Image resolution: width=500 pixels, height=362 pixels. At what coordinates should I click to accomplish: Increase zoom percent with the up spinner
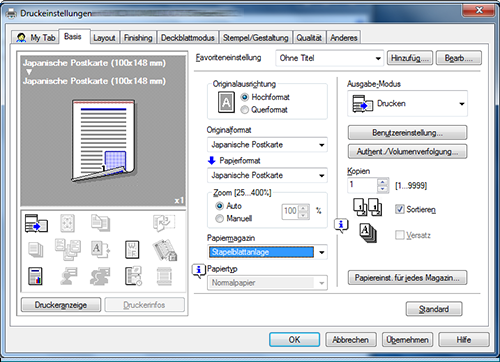(303, 208)
